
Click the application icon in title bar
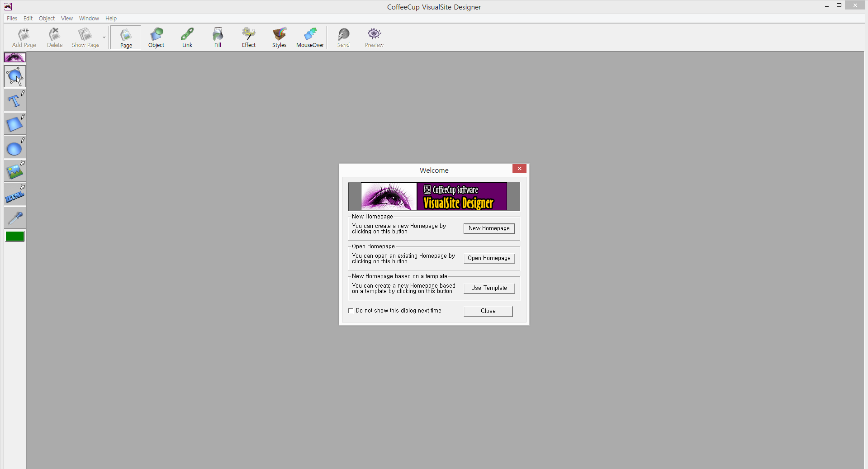click(x=8, y=7)
